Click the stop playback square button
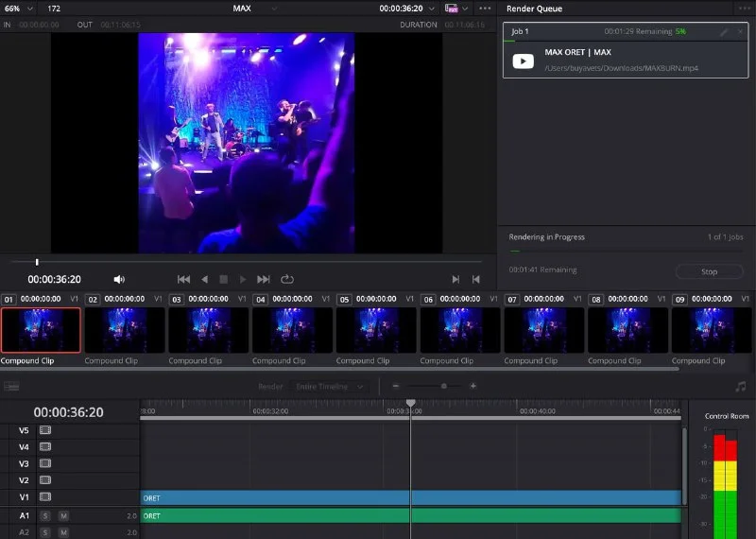The image size is (756, 539). (224, 279)
